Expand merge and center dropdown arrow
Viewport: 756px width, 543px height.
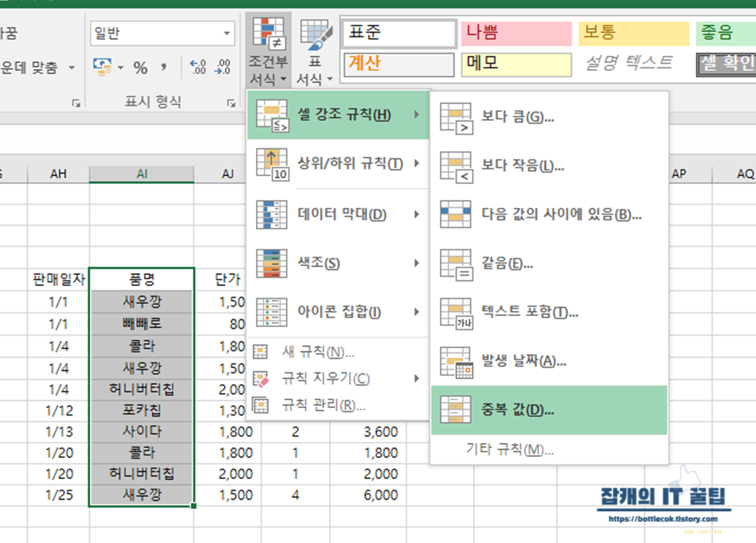pyautogui.click(x=72, y=67)
